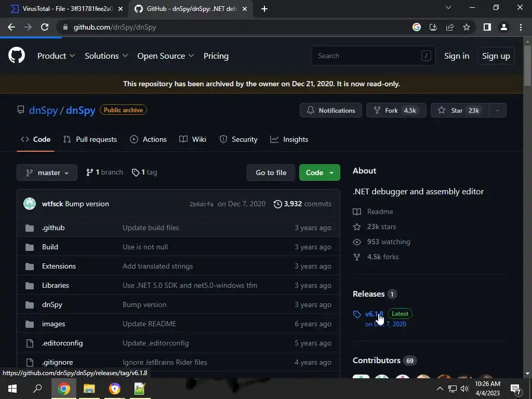Screen dimensions: 532x399
Task: Open the Pricing page
Action: click(216, 56)
